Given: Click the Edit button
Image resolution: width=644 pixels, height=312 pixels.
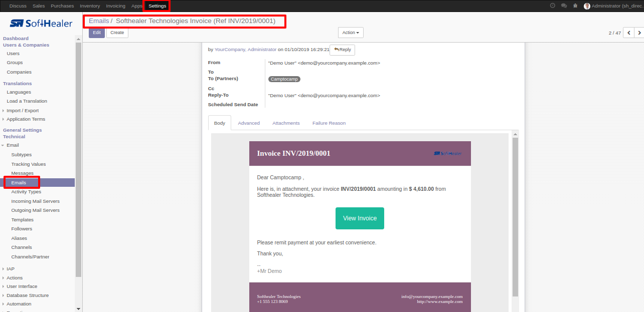Looking at the screenshot, I should pos(97,33).
